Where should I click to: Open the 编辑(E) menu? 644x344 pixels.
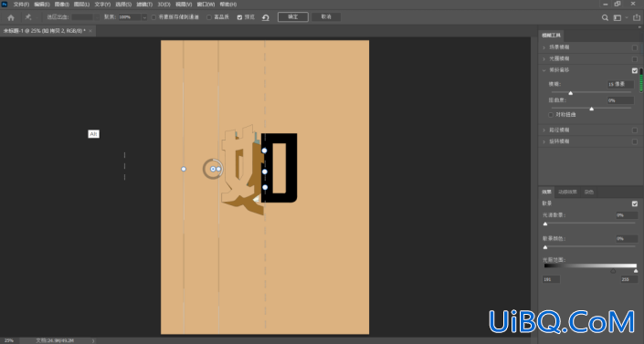41,4
